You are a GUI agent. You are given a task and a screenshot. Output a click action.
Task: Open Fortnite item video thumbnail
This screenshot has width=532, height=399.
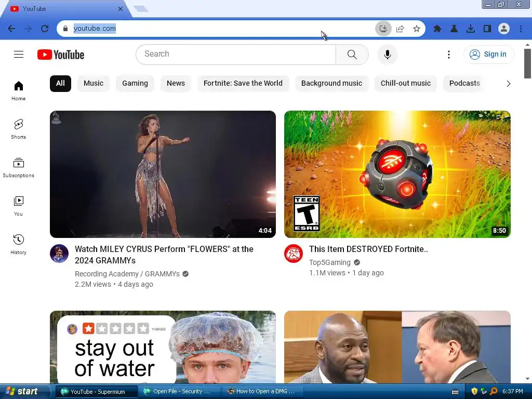397,174
